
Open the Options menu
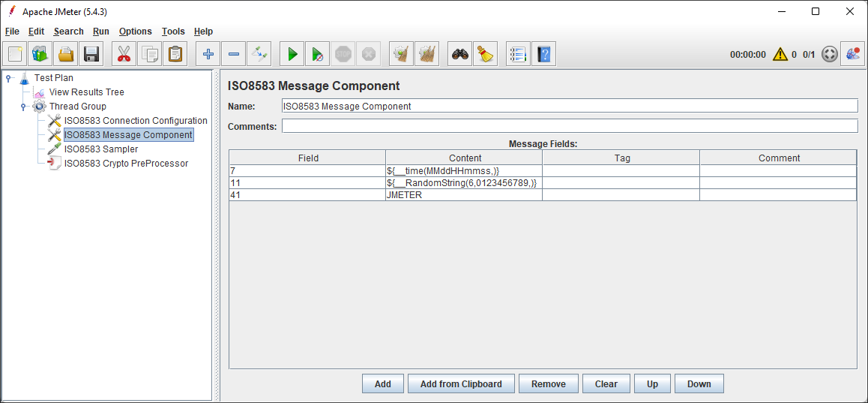[x=136, y=32]
